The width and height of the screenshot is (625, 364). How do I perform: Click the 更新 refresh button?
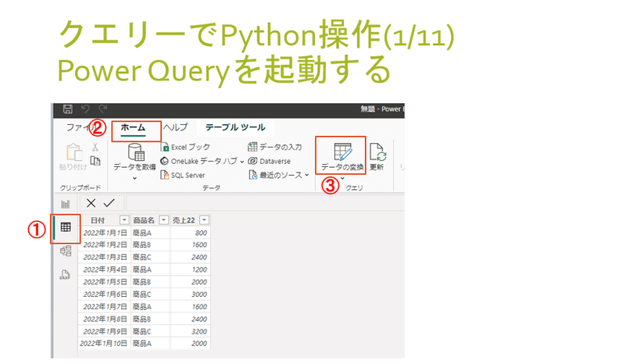[x=377, y=156]
